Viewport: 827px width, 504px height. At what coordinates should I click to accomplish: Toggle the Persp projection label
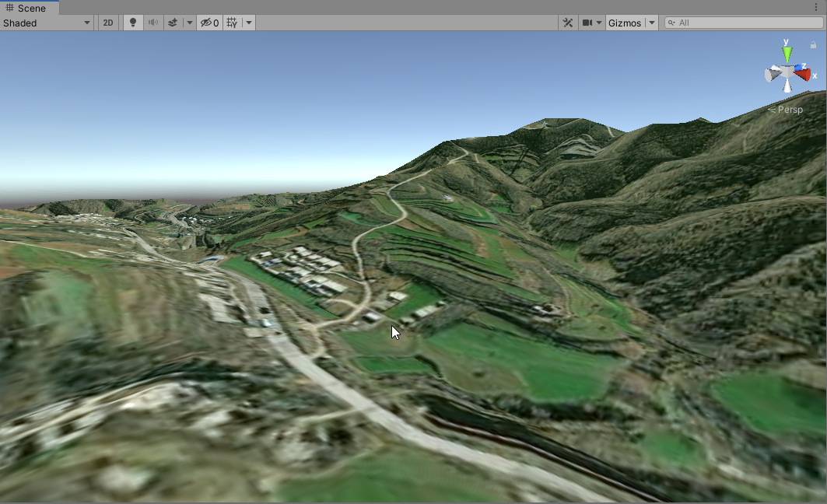click(789, 110)
